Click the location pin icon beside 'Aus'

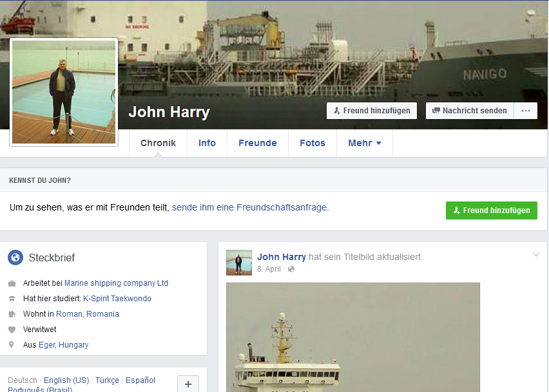(x=12, y=345)
